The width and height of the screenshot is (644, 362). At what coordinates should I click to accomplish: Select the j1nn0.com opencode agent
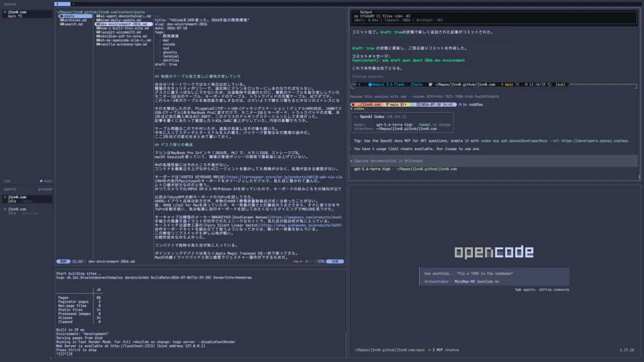[x=27, y=211]
